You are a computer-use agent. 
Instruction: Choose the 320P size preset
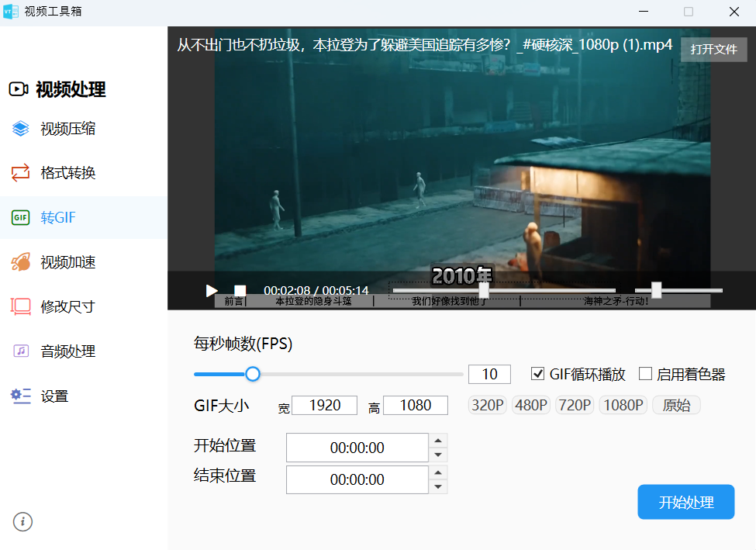pyautogui.click(x=487, y=405)
